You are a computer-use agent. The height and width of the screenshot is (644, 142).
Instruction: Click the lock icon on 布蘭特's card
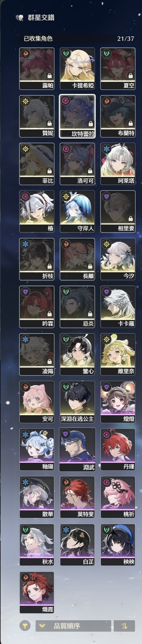coord(130,123)
